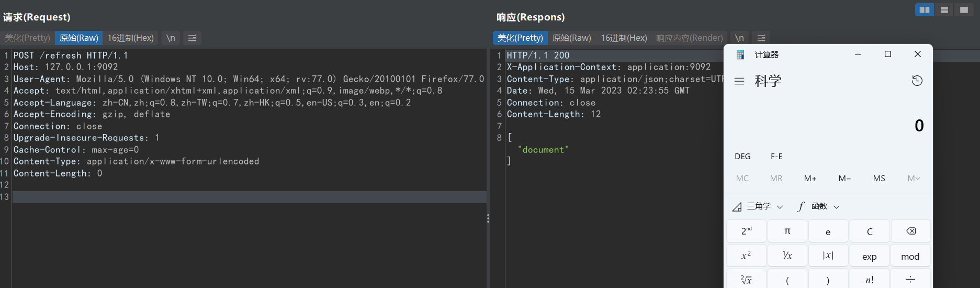Click the left parenthesis button
The width and height of the screenshot is (980, 288).
(787, 279)
